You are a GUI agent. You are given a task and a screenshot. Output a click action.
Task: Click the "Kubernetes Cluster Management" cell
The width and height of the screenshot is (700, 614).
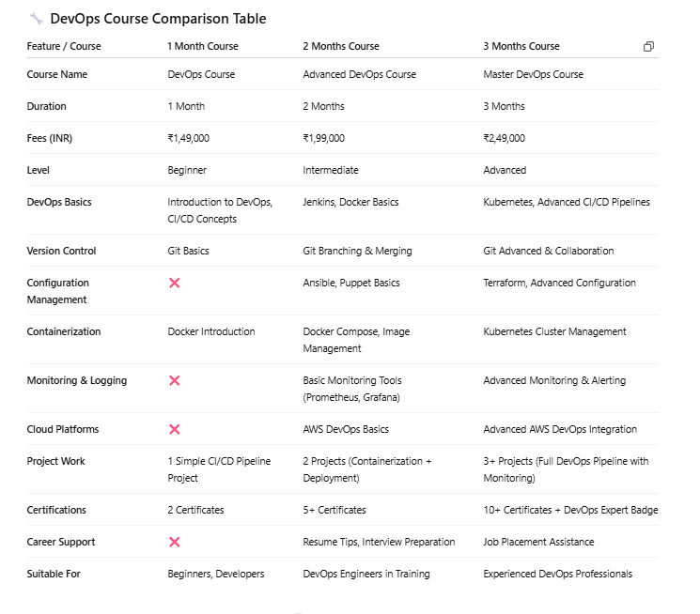click(x=554, y=331)
